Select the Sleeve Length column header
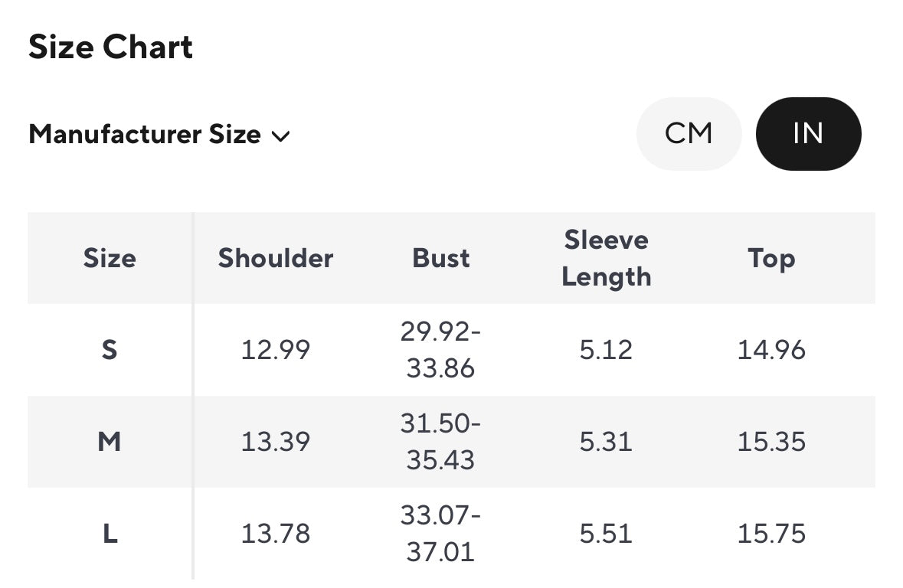The height and width of the screenshot is (588, 903). tap(606, 258)
